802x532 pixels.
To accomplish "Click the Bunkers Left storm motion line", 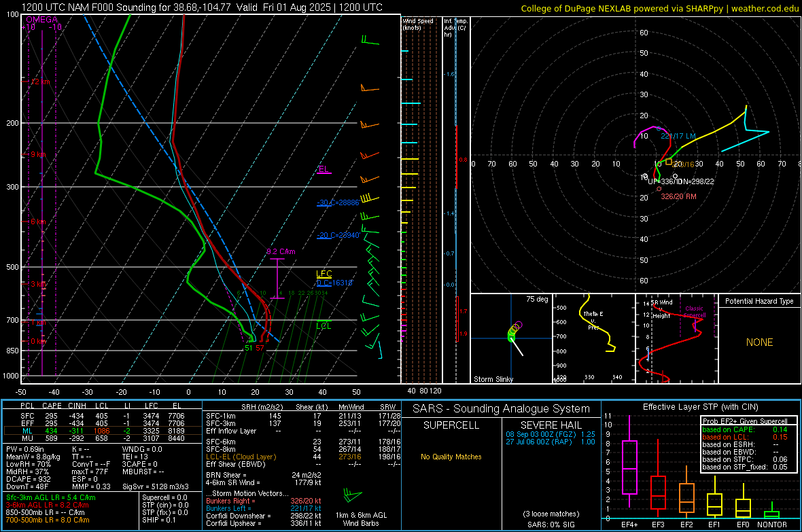I will [264, 508].
